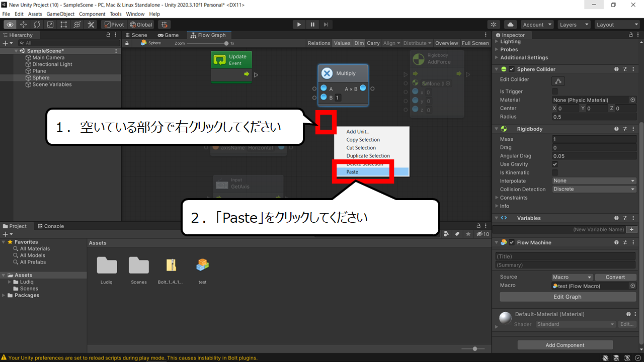
Task: Open the Collab sun icon button
Action: click(x=494, y=25)
